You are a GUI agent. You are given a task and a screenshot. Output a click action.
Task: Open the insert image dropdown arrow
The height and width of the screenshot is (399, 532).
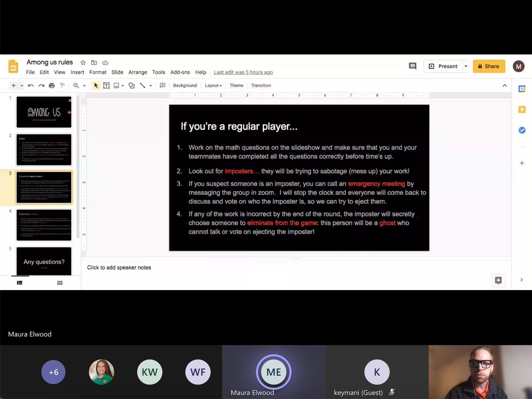click(x=122, y=85)
